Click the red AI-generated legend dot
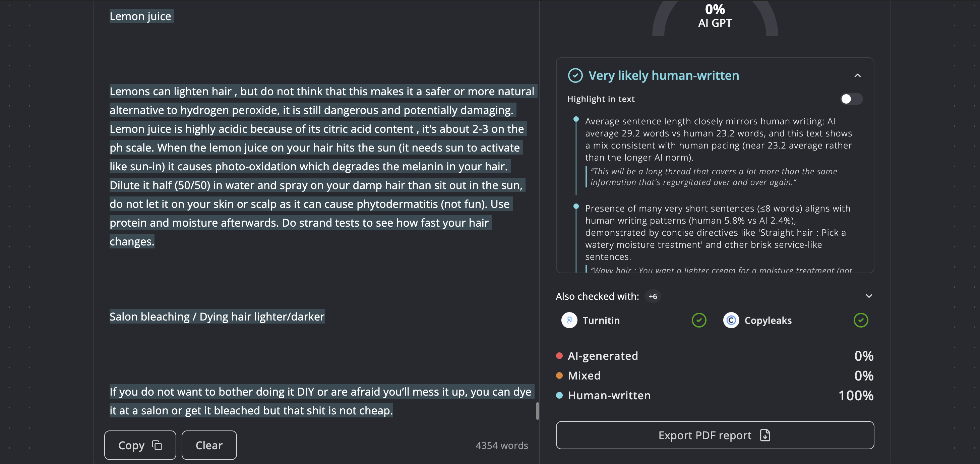Screen dimensions: 980x464 (559, 355)
